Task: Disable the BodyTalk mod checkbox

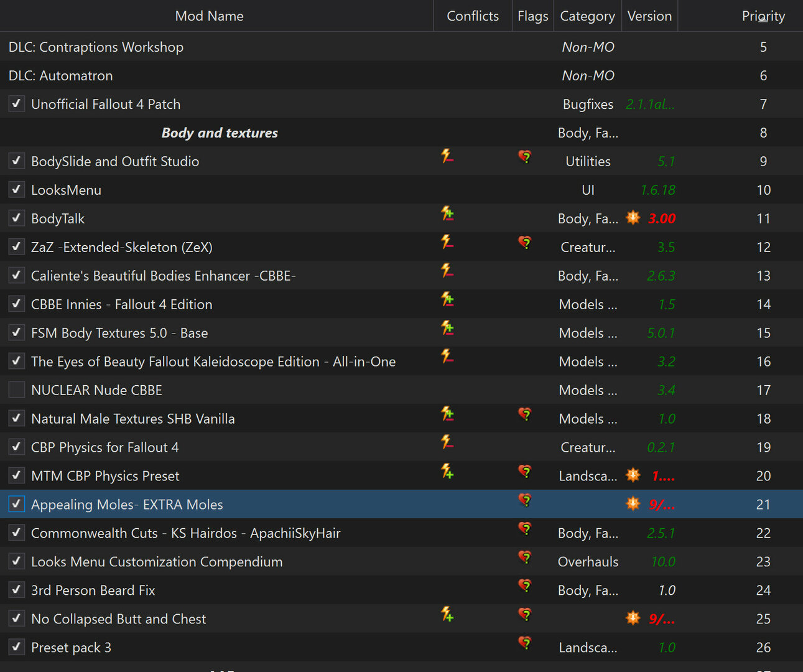Action: 17,218
